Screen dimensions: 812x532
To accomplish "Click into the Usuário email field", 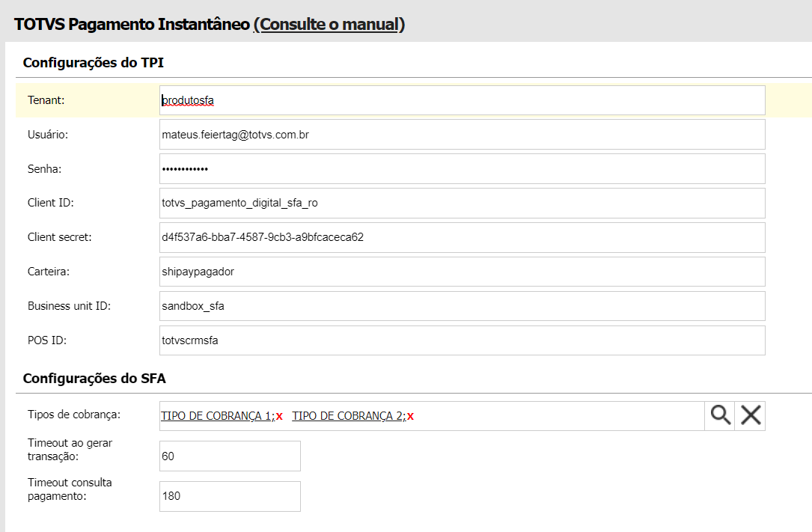I will point(462,135).
